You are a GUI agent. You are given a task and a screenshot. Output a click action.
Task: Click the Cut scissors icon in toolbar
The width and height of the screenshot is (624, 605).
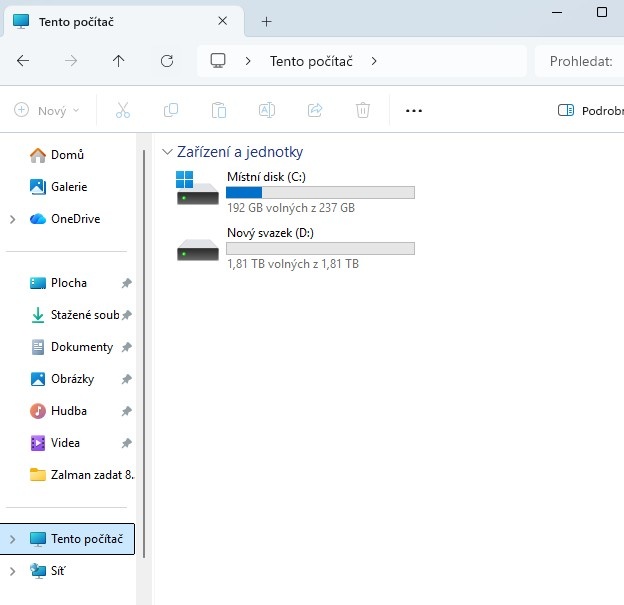point(123,110)
